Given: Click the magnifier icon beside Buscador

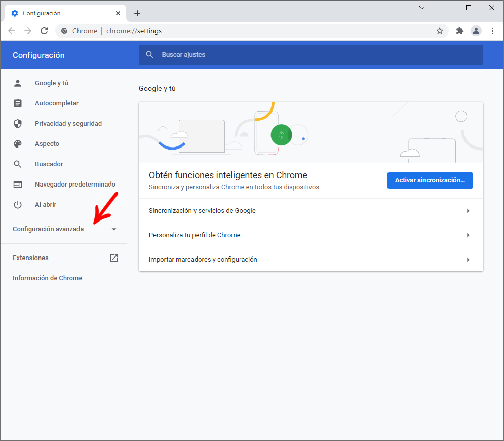Looking at the screenshot, I should point(18,164).
